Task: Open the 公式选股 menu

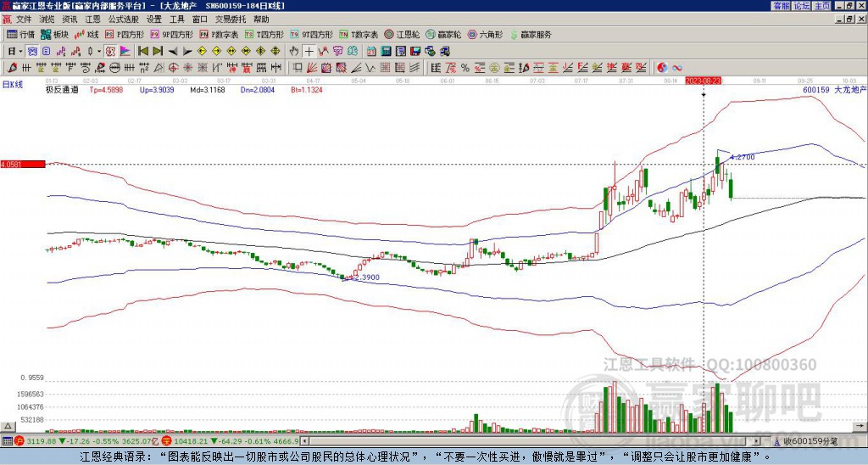Action: 123,20
